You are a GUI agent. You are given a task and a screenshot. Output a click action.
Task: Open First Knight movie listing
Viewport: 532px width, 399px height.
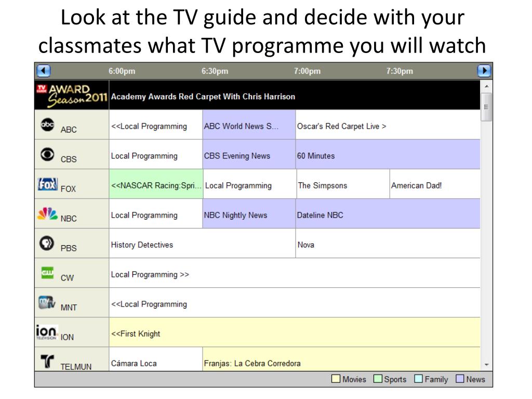coord(295,332)
